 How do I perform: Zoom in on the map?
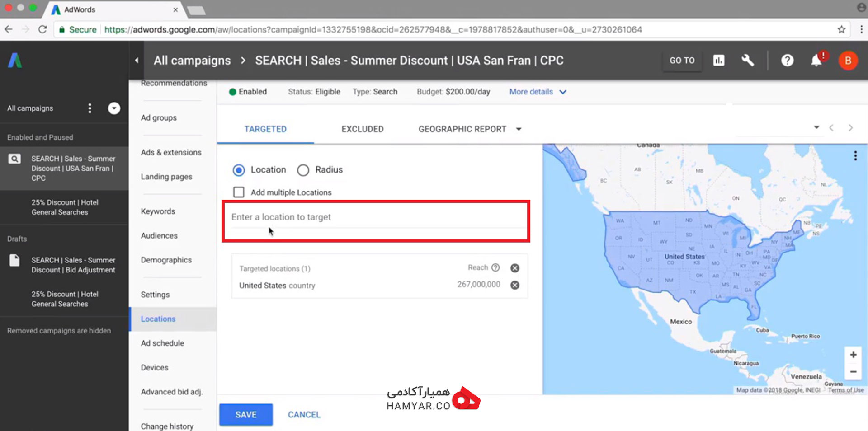click(853, 355)
